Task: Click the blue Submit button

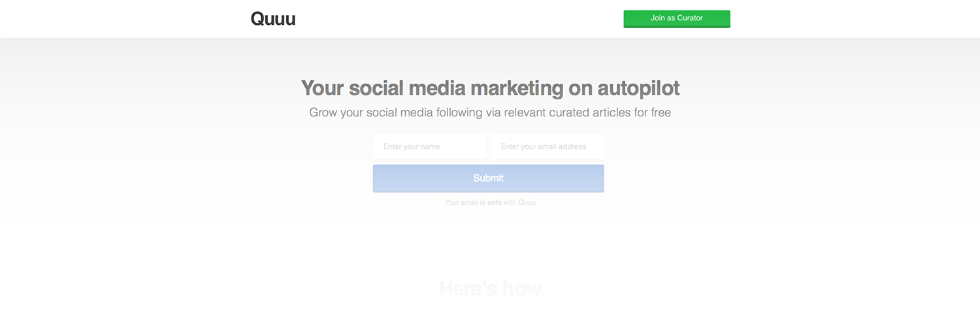Action: coord(489,179)
